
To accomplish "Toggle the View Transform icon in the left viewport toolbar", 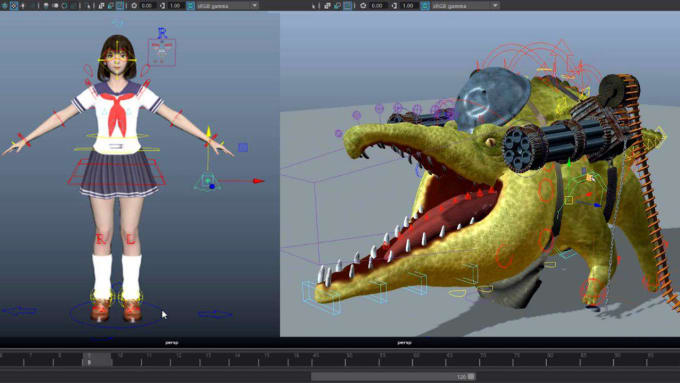I will click(x=190, y=6).
